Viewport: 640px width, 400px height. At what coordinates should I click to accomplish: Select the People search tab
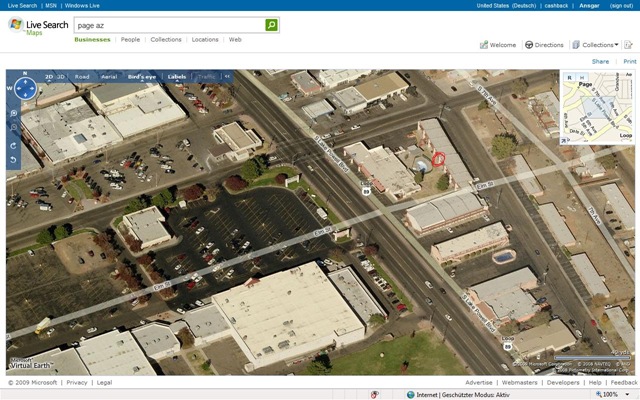tap(131, 39)
